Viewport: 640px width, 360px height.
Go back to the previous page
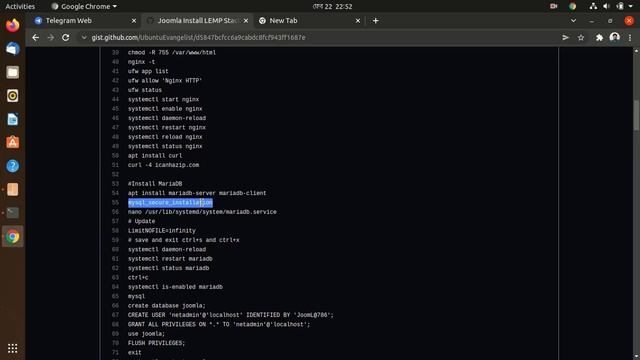click(x=36, y=38)
